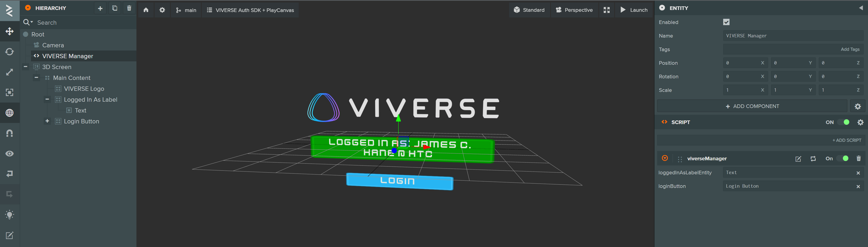This screenshot has height=247, width=868.
Task: Select the Rotate gizmo tool
Action: point(10,52)
